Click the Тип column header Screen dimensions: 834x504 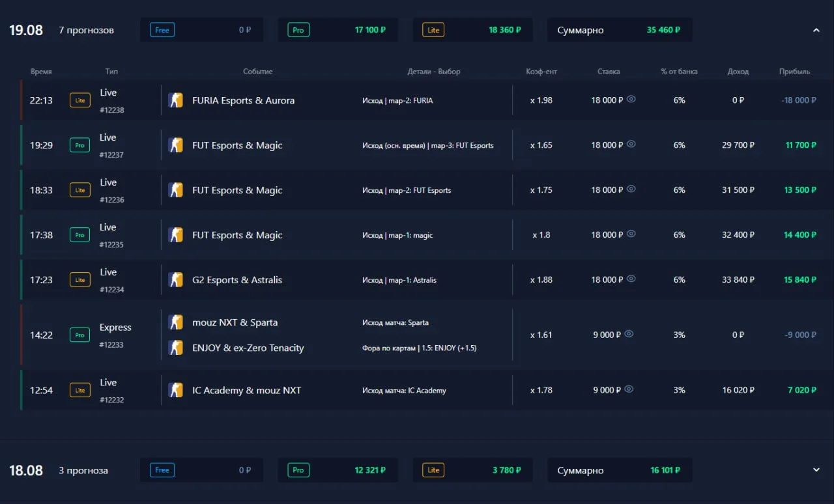click(111, 72)
